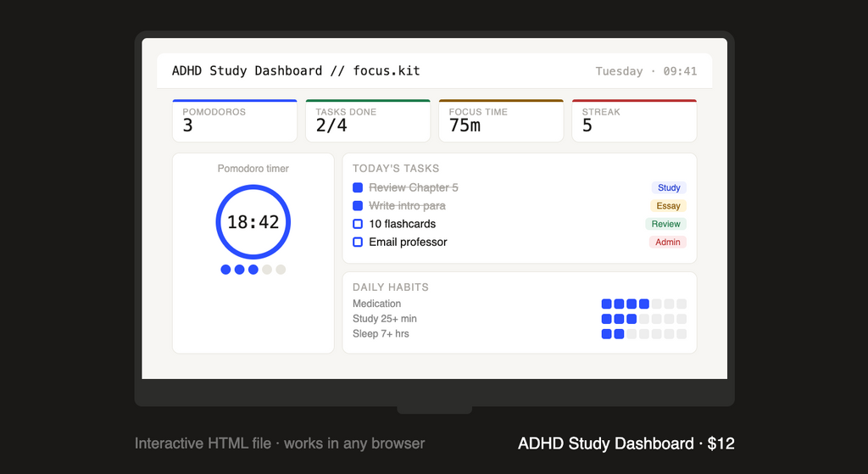Click the Essay tag label

[668, 206]
